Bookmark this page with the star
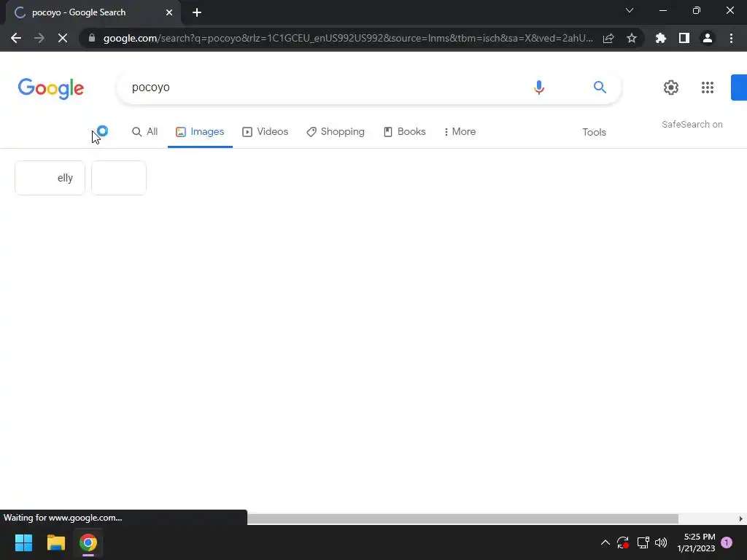 point(632,38)
